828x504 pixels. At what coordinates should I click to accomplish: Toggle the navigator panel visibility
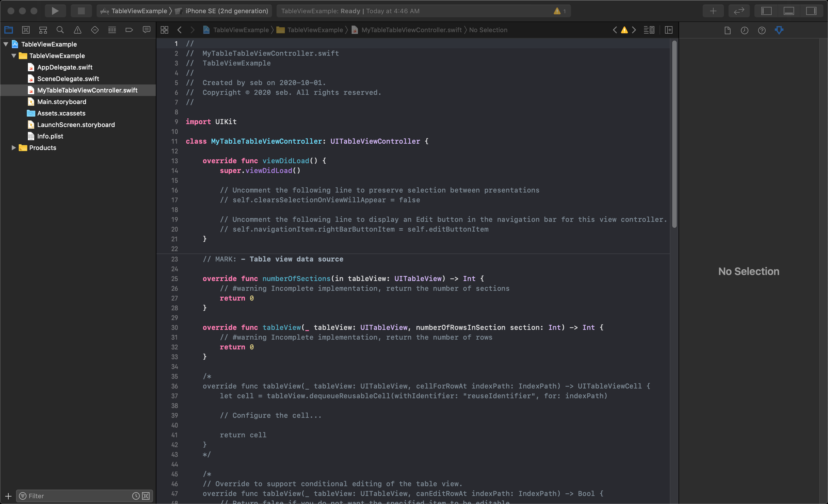click(x=766, y=11)
